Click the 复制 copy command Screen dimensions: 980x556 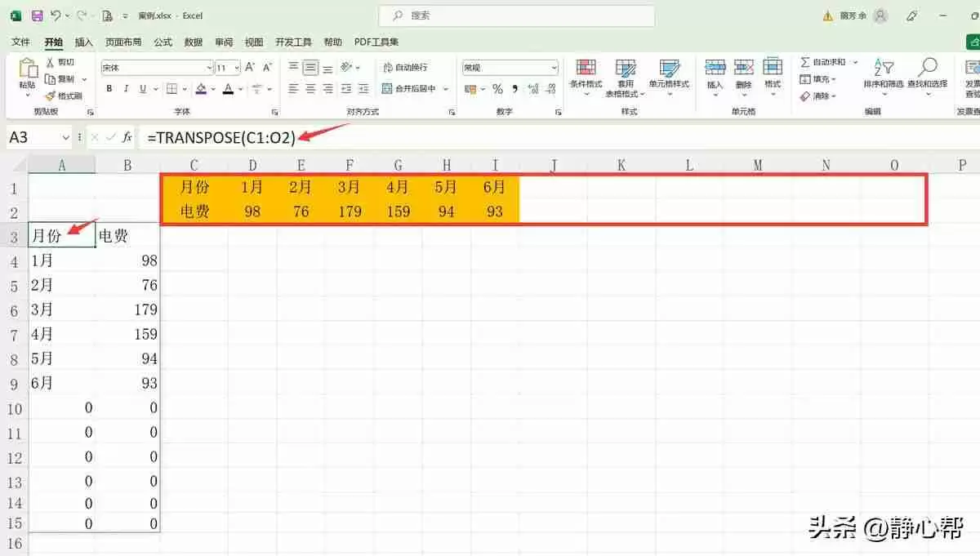[x=63, y=80]
